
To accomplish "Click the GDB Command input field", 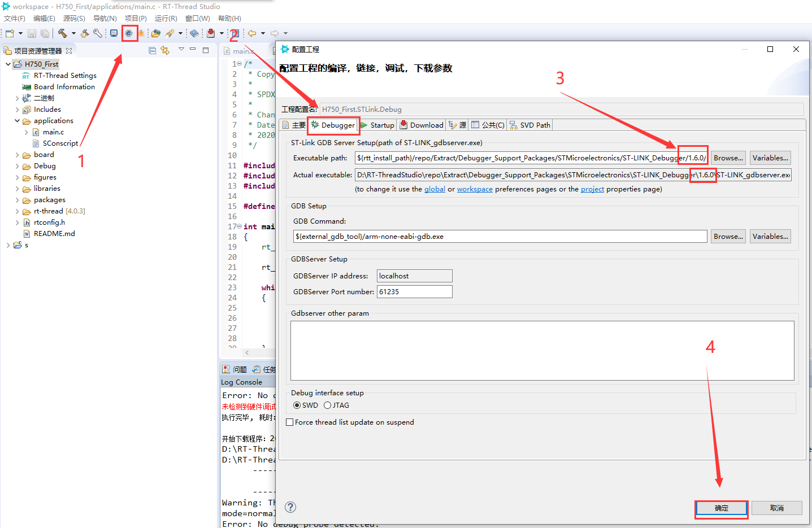I will (x=500, y=237).
